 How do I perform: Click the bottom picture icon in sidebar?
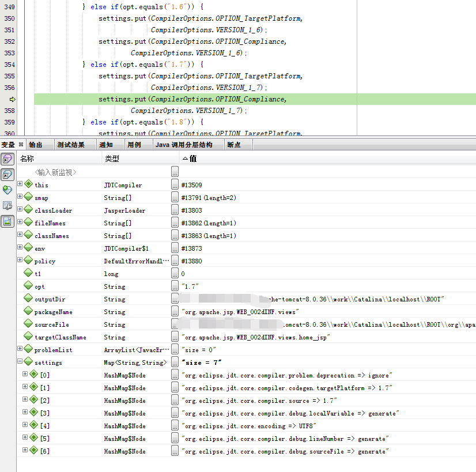coord(7,221)
